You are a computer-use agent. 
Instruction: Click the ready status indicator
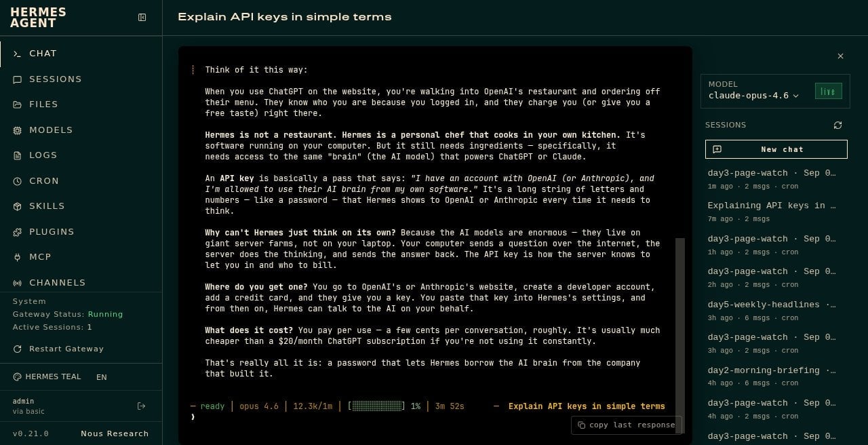pyautogui.click(x=212, y=406)
